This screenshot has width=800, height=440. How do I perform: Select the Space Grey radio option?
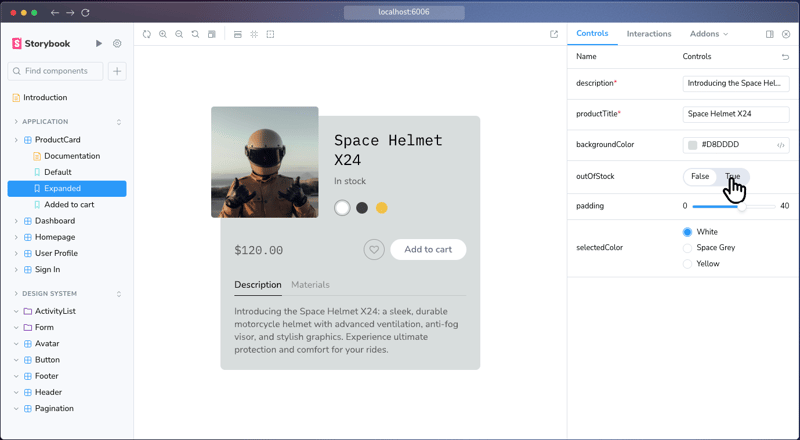pos(687,248)
